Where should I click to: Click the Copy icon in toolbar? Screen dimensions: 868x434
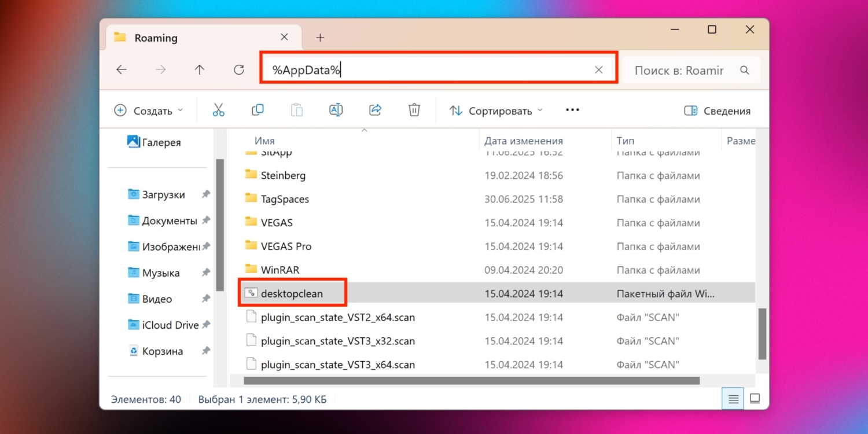pos(258,110)
